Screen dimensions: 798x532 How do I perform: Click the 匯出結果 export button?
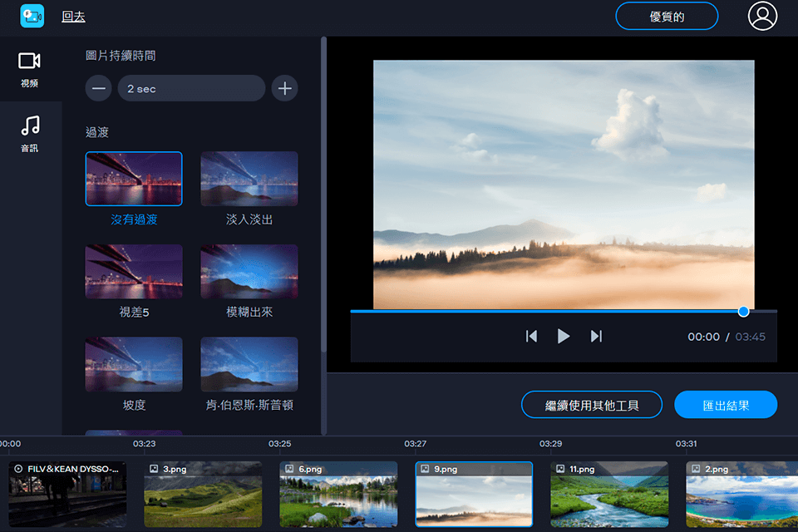726,405
